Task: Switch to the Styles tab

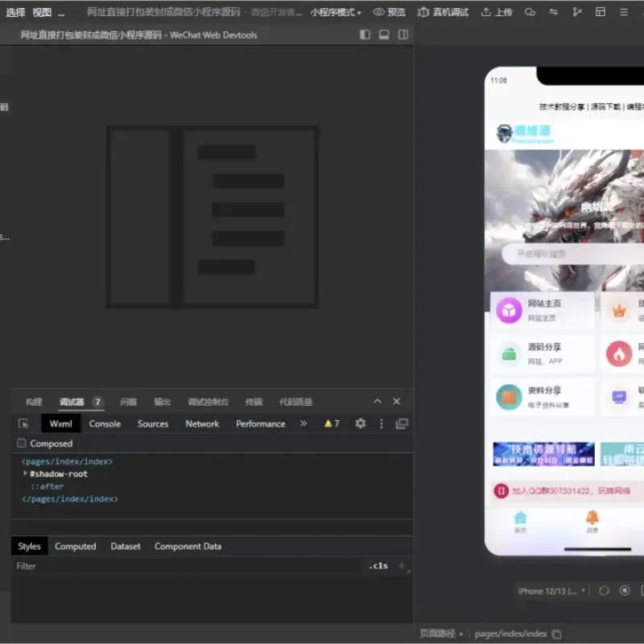Action: coord(29,547)
